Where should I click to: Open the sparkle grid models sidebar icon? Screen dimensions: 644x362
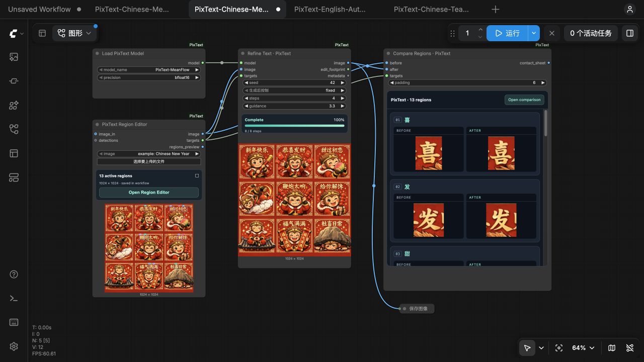(14, 105)
